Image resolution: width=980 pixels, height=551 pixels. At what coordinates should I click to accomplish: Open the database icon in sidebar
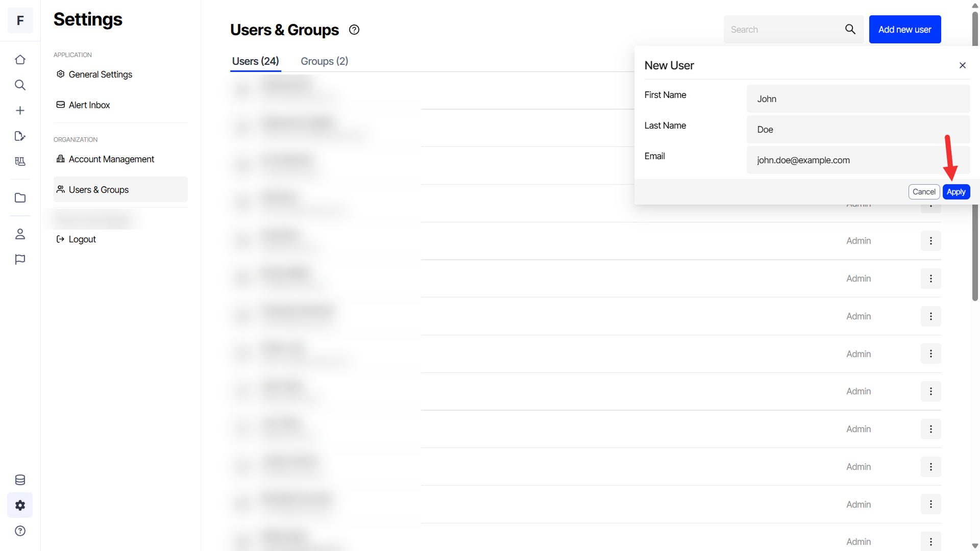[20, 480]
